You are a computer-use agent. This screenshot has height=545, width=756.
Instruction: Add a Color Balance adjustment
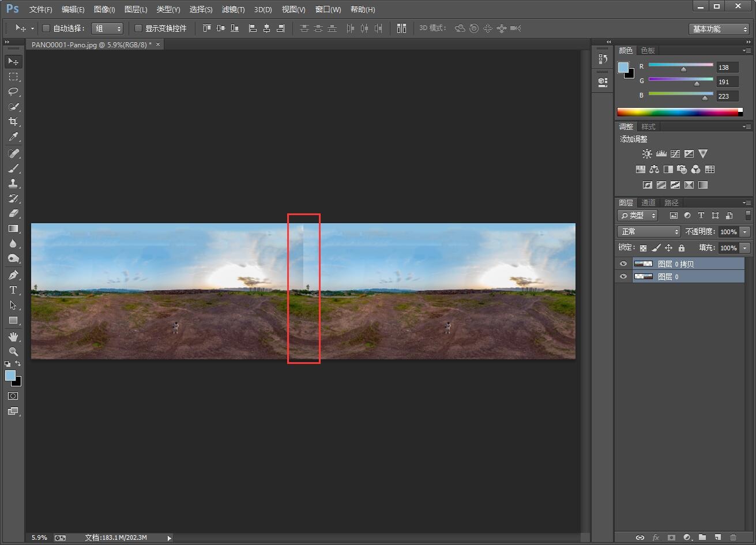[x=654, y=170]
